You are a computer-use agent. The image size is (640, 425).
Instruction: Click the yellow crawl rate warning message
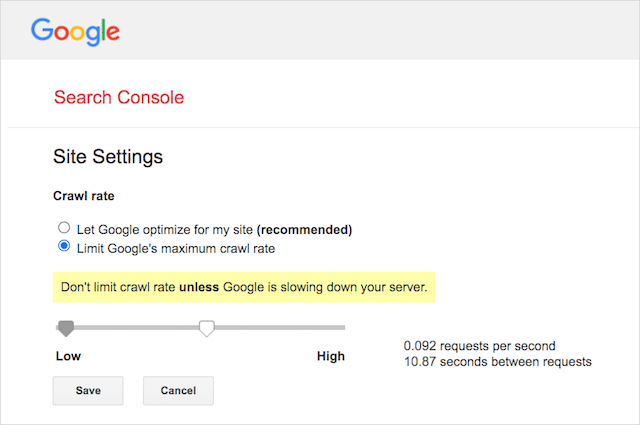click(x=244, y=287)
